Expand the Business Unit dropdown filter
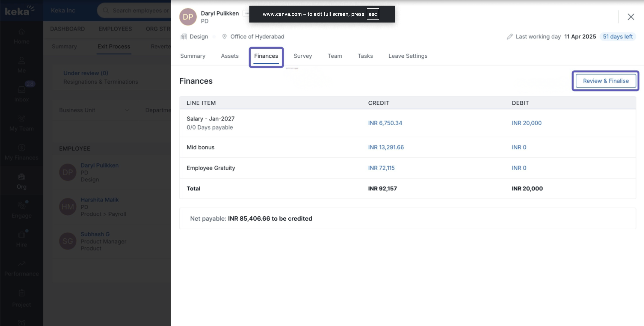The width and height of the screenshot is (644, 326). tap(94, 110)
